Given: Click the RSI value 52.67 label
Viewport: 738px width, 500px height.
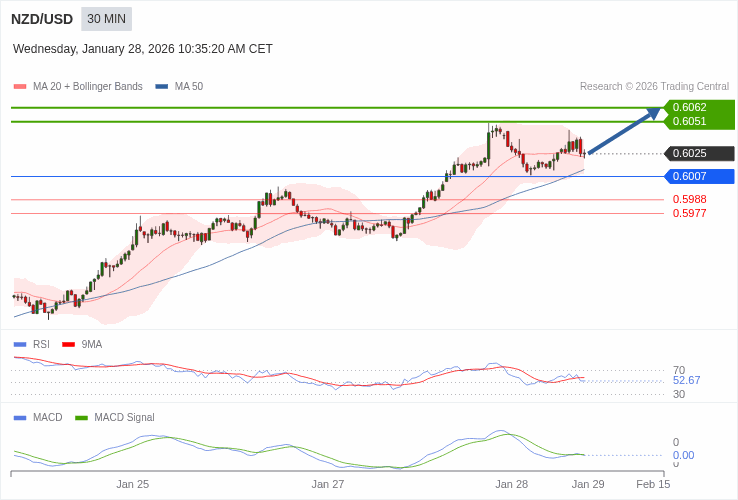Looking at the screenshot, I should tap(686, 380).
